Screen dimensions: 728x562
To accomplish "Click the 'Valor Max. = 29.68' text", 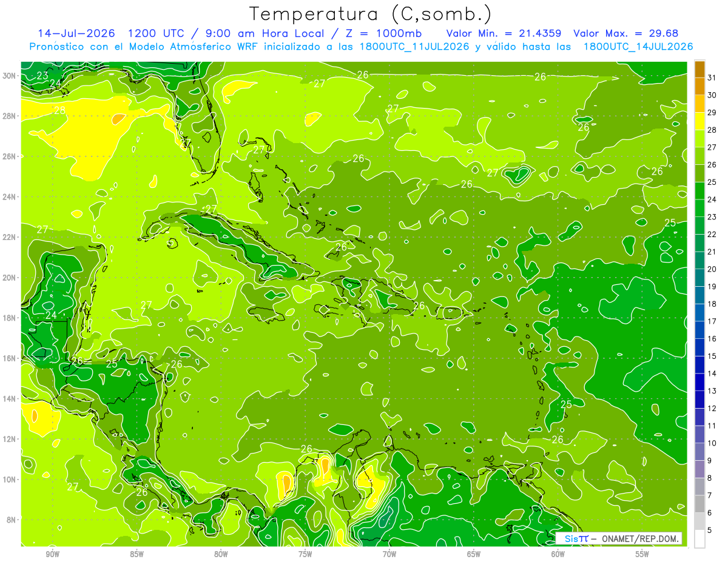I will tap(625, 33).
